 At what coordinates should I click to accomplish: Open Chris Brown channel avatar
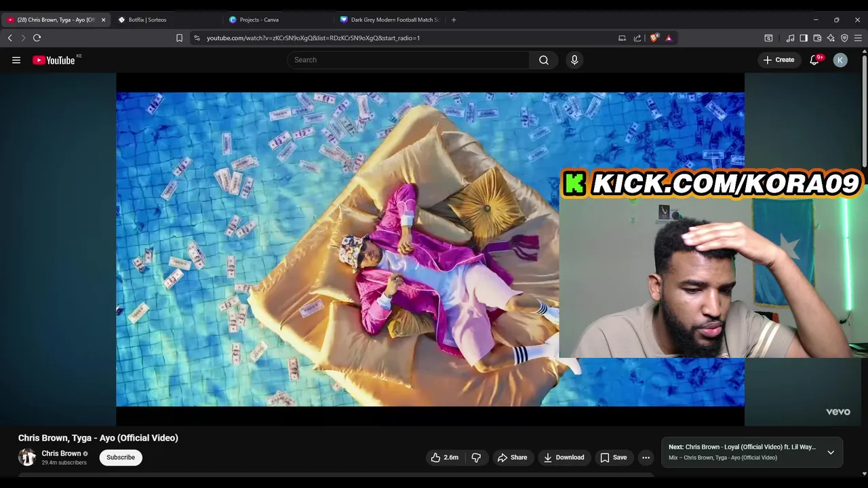pos(27,457)
